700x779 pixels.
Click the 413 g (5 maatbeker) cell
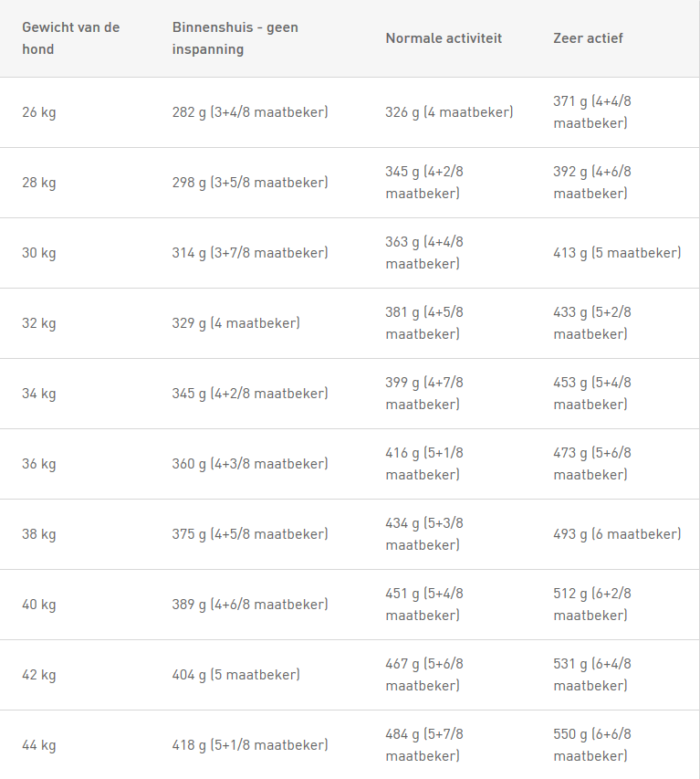coord(617,253)
